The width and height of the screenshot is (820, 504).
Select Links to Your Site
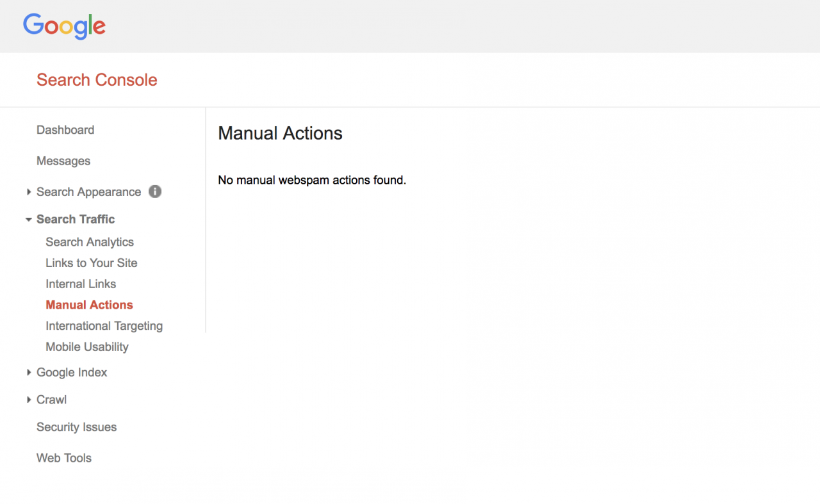coord(92,263)
